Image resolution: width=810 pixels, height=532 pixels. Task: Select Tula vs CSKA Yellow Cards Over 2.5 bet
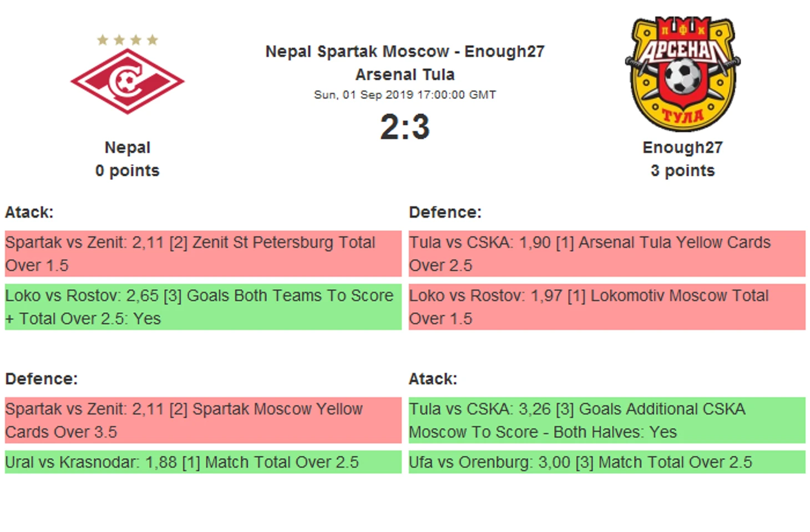[x=607, y=254]
